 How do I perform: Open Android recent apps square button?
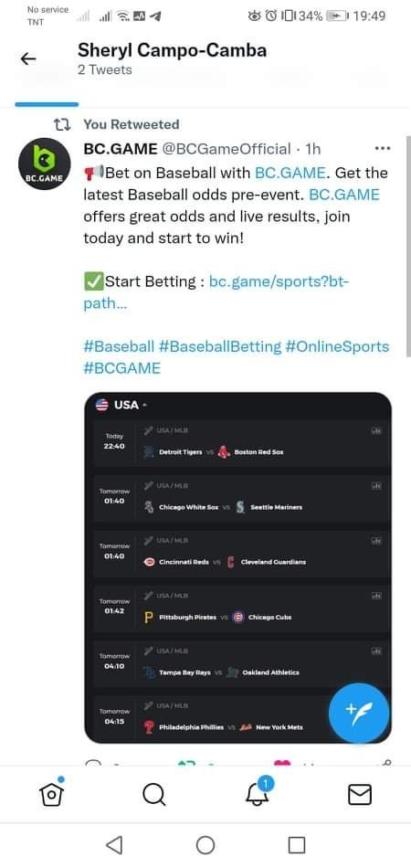tap(297, 845)
